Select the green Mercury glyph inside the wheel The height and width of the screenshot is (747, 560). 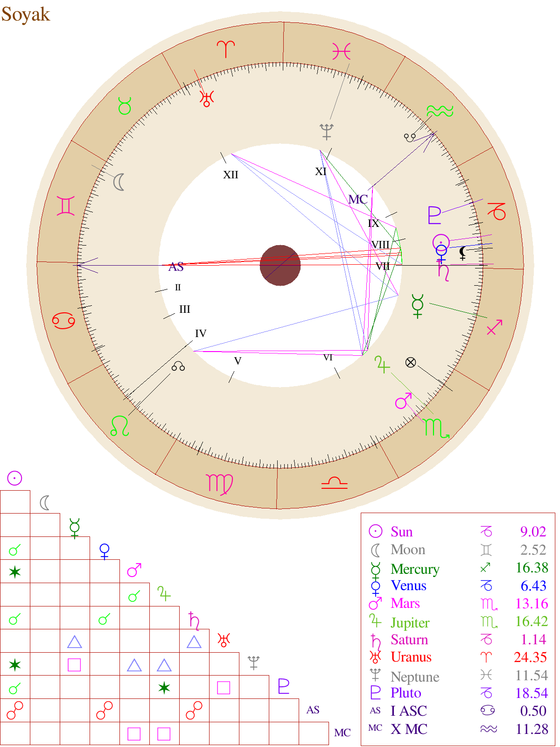click(417, 306)
